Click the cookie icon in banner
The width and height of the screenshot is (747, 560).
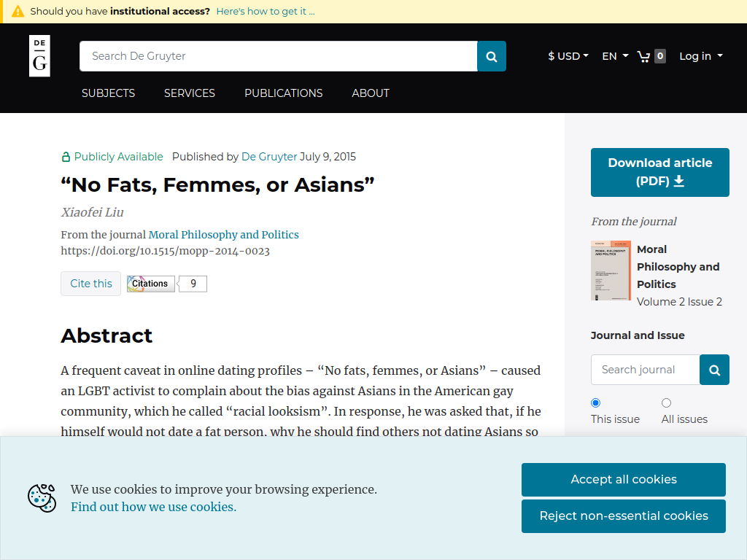pyautogui.click(x=42, y=498)
